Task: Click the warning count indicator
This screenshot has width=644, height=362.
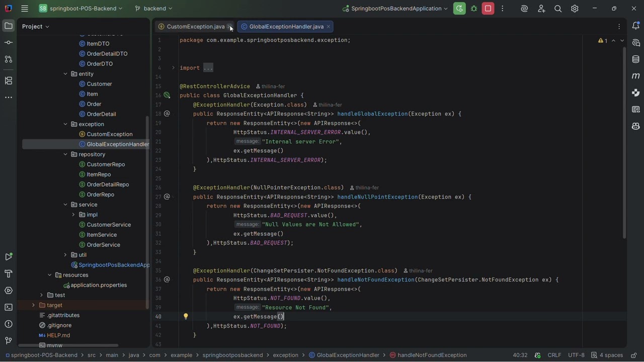Action: coord(603,41)
